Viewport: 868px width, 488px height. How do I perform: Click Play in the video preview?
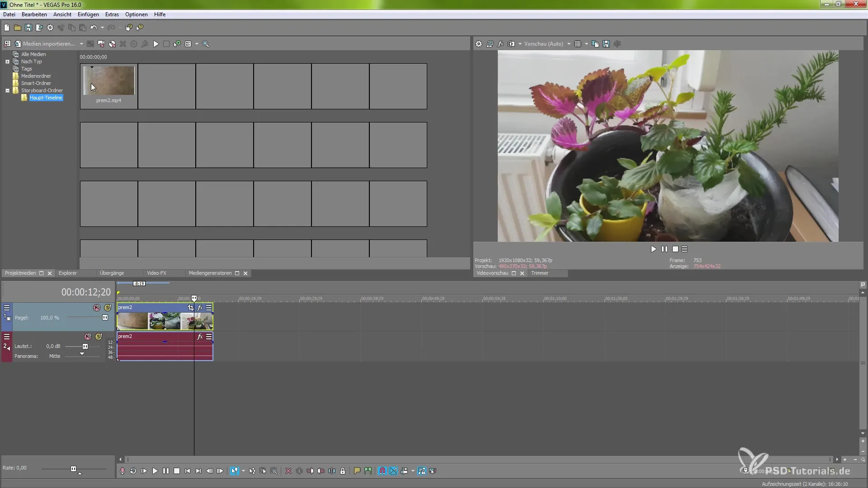653,249
